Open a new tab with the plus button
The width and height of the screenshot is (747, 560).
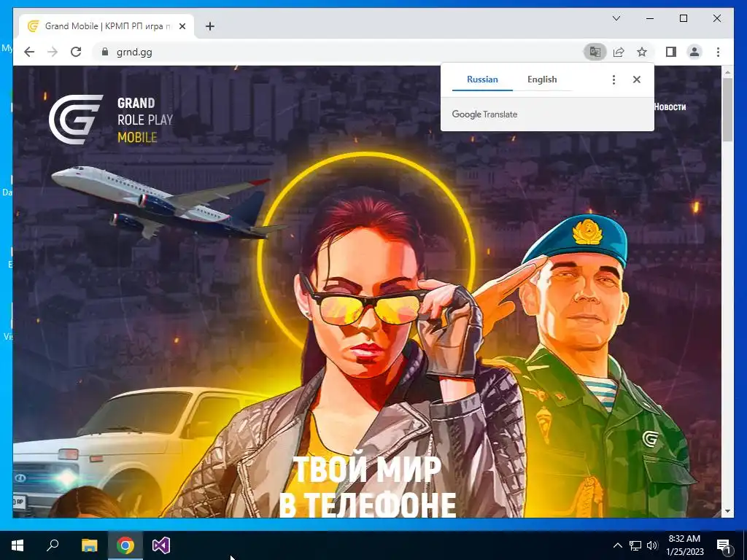point(210,26)
